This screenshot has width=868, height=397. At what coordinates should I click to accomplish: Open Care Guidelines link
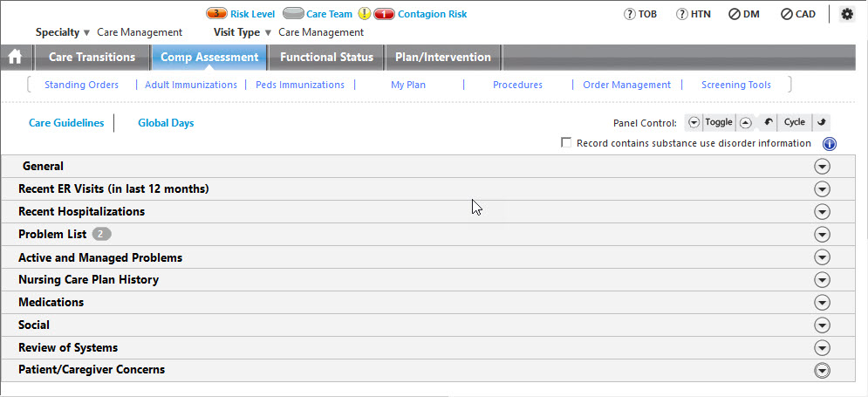click(x=66, y=123)
